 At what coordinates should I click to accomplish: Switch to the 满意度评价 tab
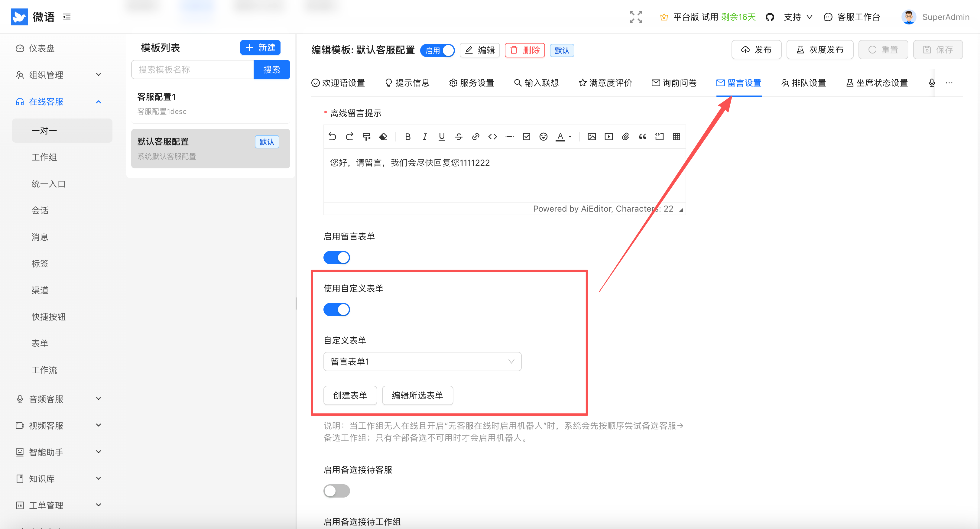[605, 83]
